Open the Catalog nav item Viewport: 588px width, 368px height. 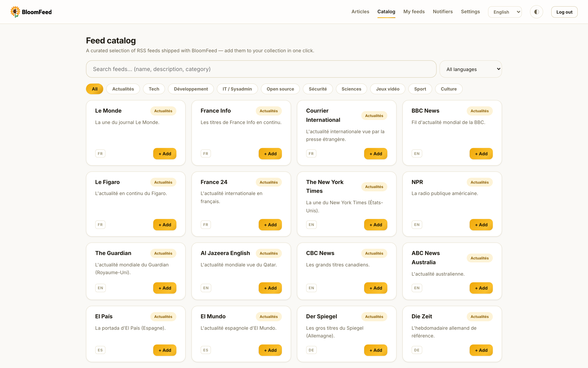[x=386, y=12]
